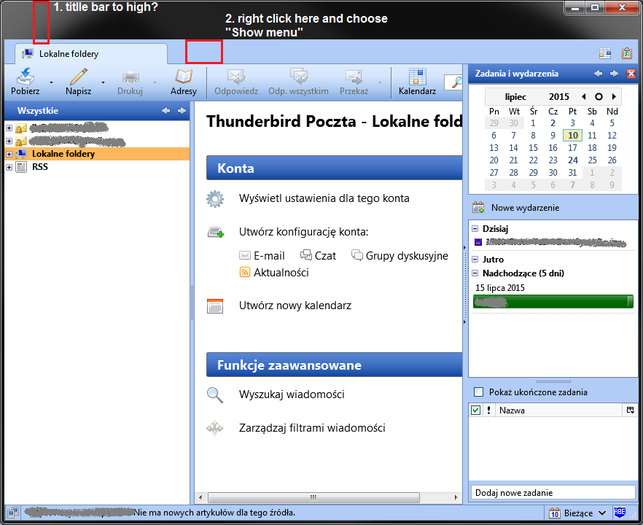This screenshot has width=643, height=525.
Task: Select day 24 in mini calendar
Action: click(x=573, y=160)
